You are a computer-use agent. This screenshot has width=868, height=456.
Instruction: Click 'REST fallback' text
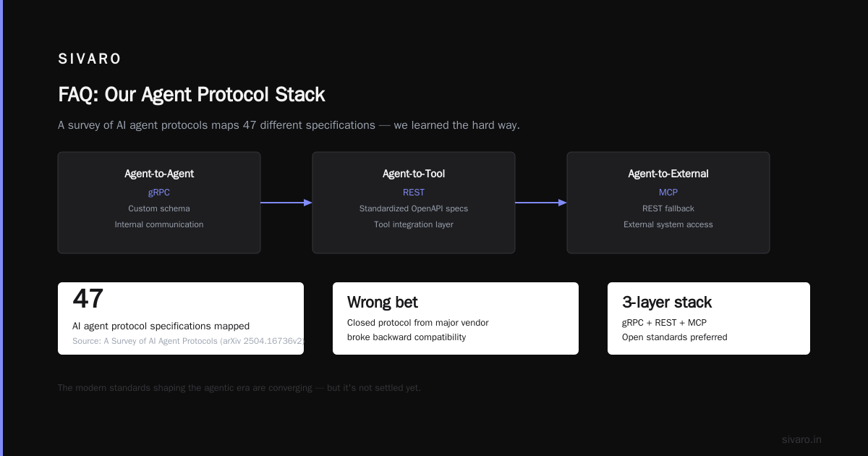[x=668, y=208]
